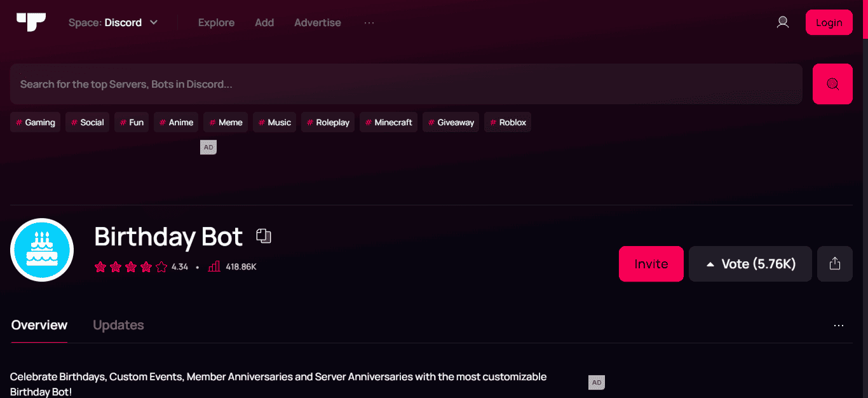Viewport: 868px width, 398px height.
Task: Select the Roblox tag
Action: (508, 122)
